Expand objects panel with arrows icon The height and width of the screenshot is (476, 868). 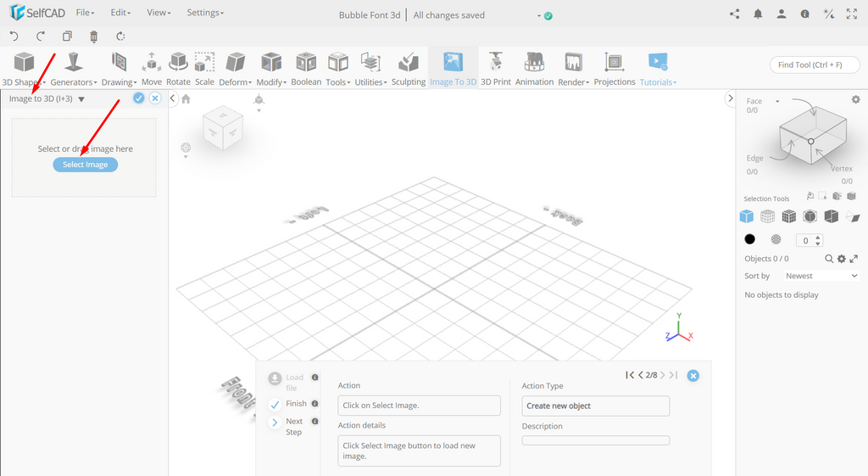tap(854, 259)
